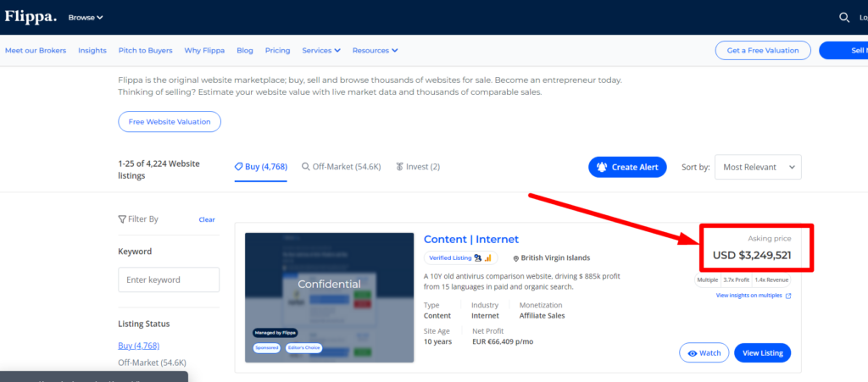Image resolution: width=868 pixels, height=382 pixels.
Task: Click the 10 years site age value
Action: tap(438, 341)
